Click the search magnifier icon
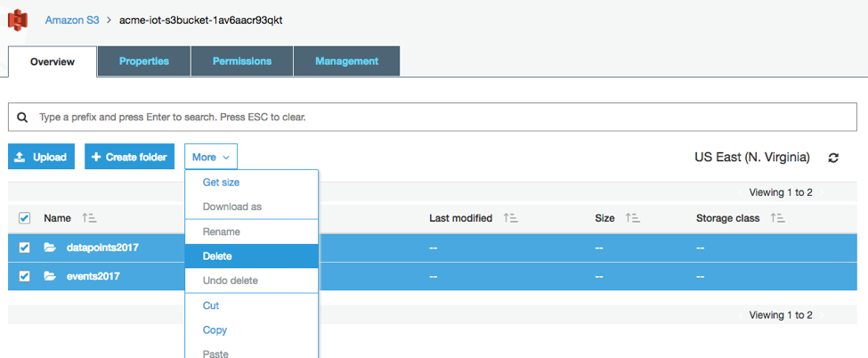Image resolution: width=868 pixels, height=358 pixels. (x=22, y=118)
